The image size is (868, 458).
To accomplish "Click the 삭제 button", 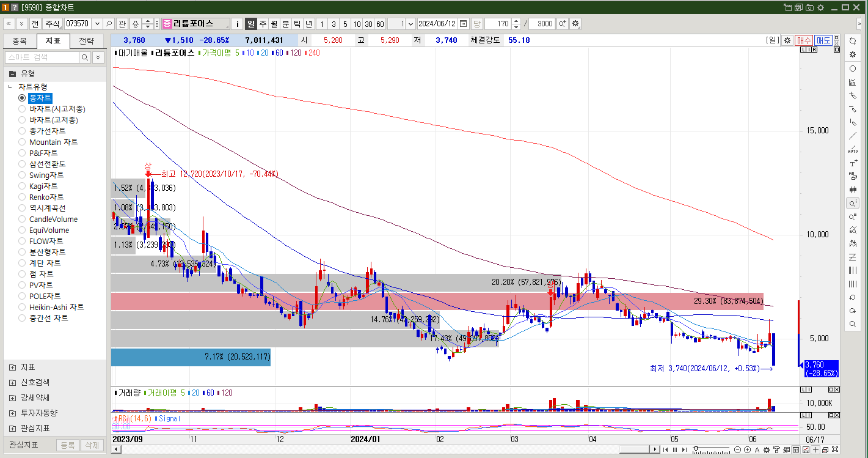I will 91,445.
